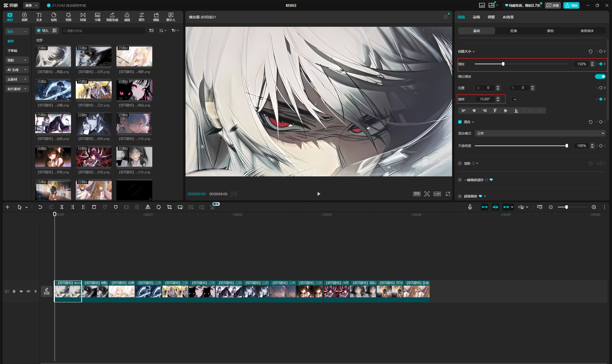Expand the 官方素材 sidebar section
Viewport: 612px width, 364px height.
(17, 89)
